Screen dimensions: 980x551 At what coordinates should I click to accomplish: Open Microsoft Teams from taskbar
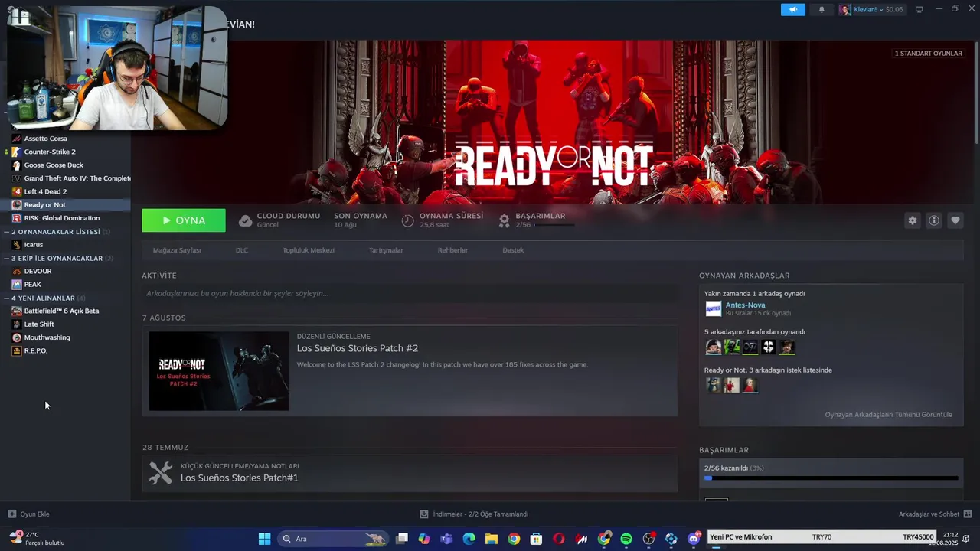click(446, 539)
